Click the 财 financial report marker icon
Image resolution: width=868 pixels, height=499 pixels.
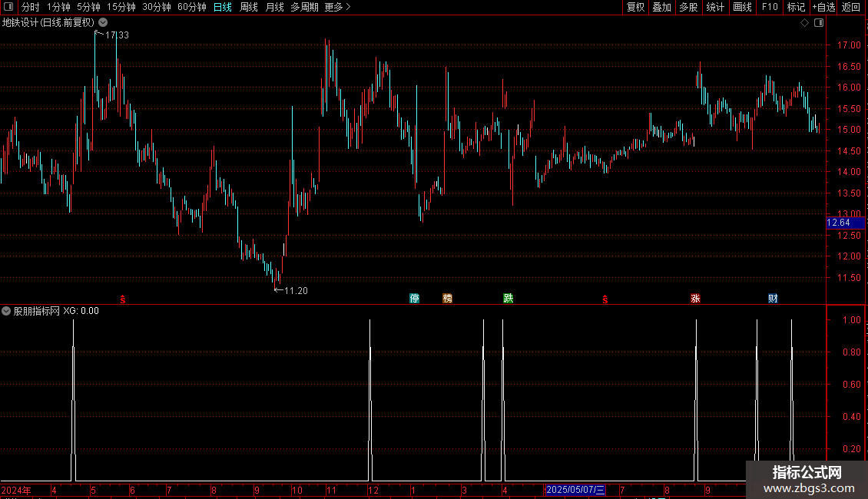tap(774, 298)
